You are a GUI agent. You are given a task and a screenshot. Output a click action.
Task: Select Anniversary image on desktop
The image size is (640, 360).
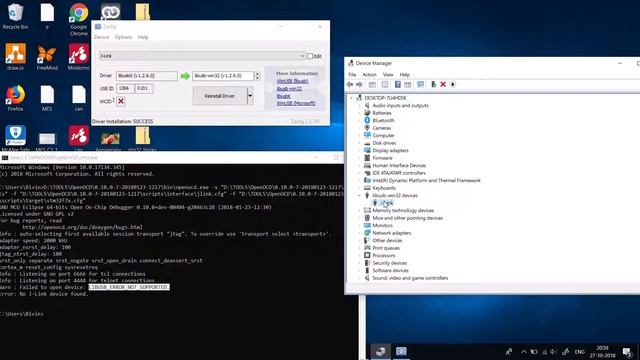coord(109,141)
